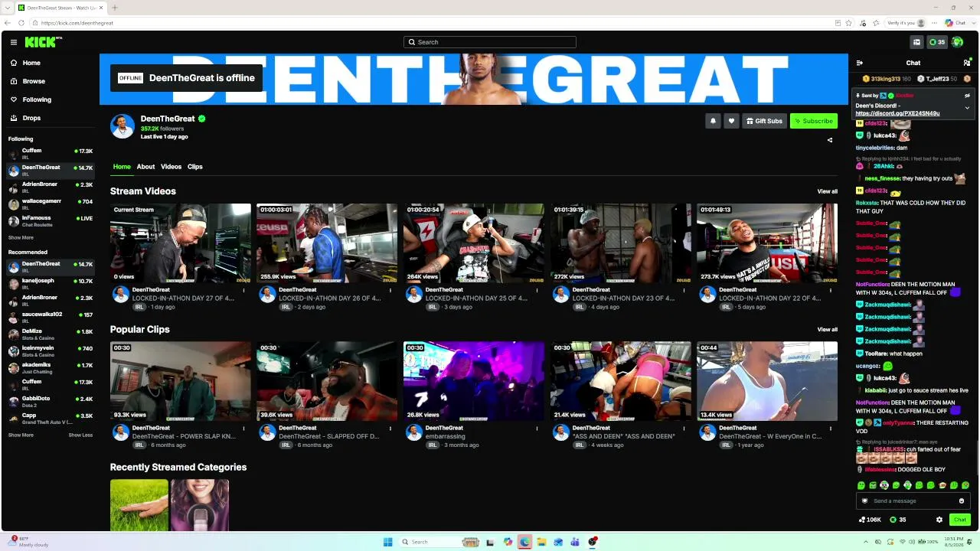Click the 35 KICKs balance in the top bar
This screenshot has width=980, height=551.
click(x=937, y=42)
